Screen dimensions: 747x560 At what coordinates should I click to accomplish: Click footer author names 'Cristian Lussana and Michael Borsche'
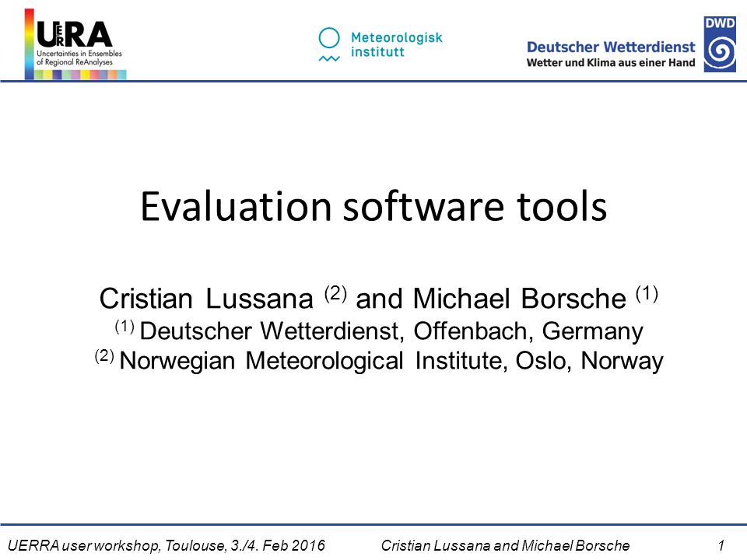pyautogui.click(x=505, y=545)
